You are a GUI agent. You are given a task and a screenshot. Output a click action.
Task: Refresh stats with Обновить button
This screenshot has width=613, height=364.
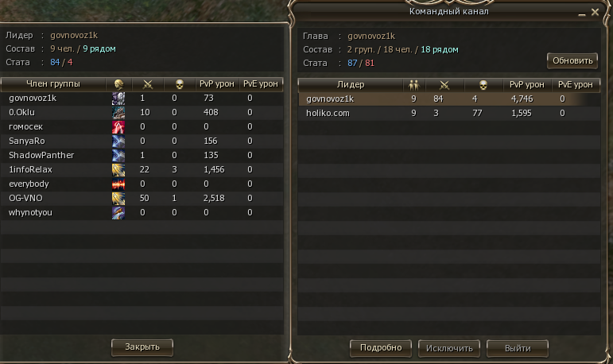pos(572,60)
